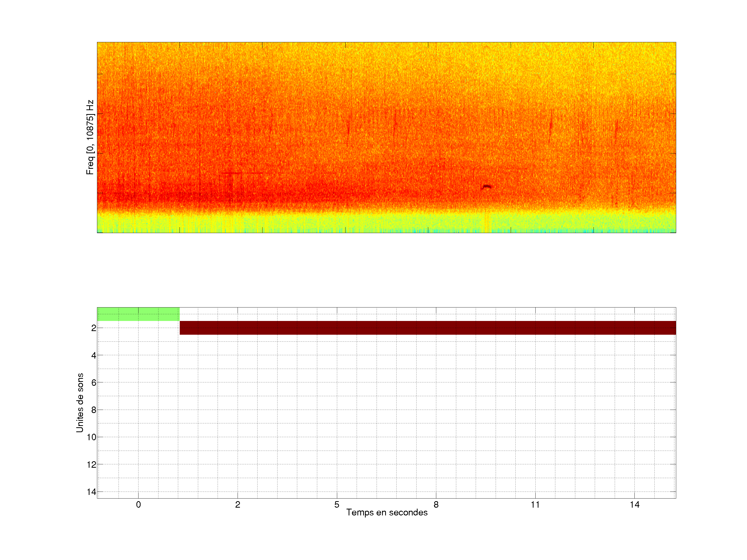Click the 'Unites de sons' axis label
Viewport: 747px width, 560px height.
pos(80,403)
